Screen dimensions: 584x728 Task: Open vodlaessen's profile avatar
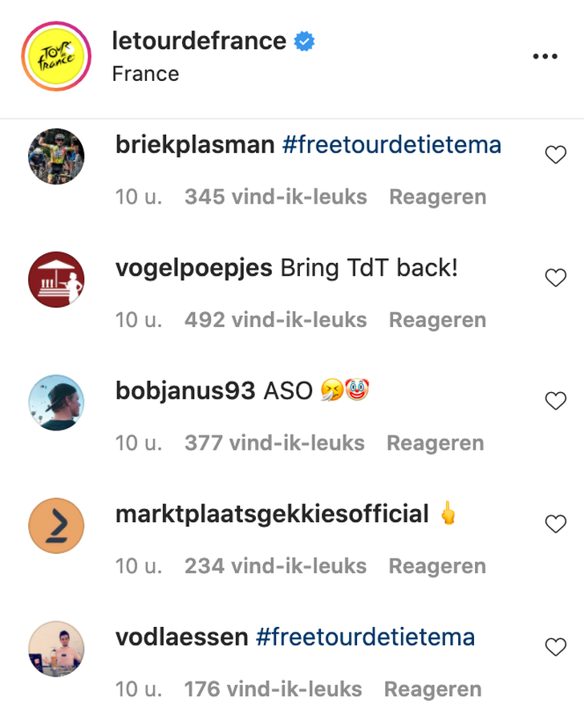click(x=56, y=649)
